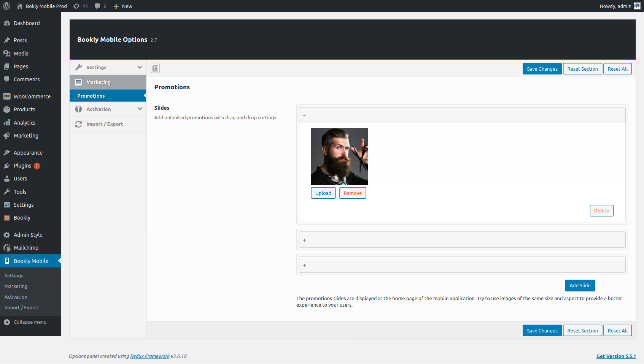Click the expand-all sections icon in options toolbar
The image size is (644, 364).
click(155, 68)
